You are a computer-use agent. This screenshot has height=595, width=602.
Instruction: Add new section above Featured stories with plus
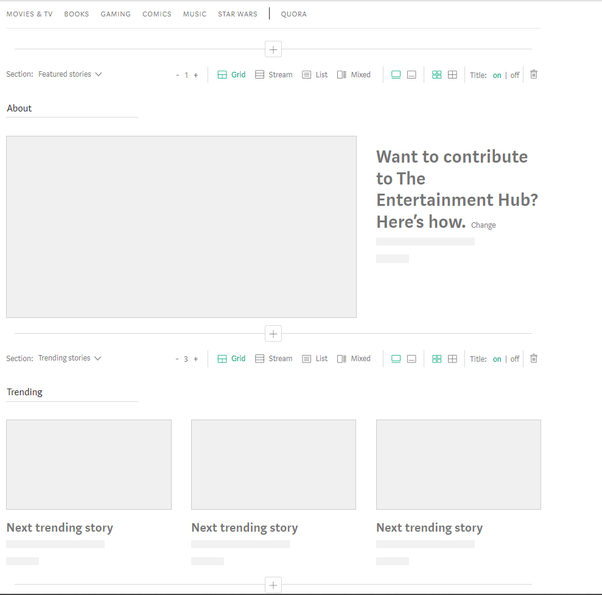273,49
